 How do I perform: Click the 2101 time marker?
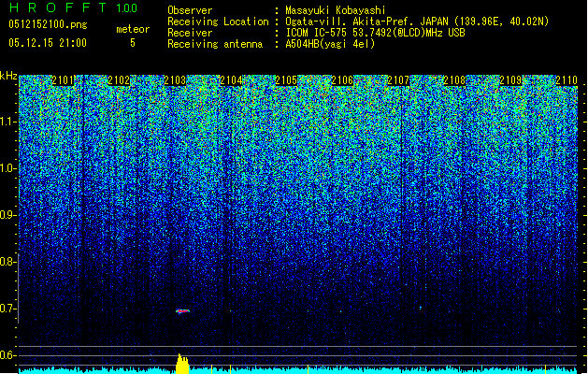pos(63,80)
